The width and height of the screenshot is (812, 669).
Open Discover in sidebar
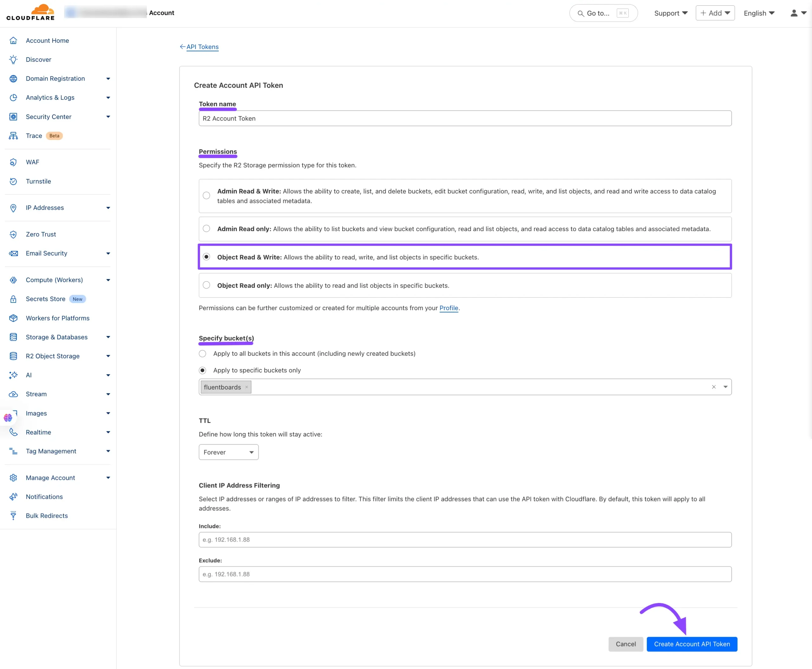pyautogui.click(x=39, y=59)
